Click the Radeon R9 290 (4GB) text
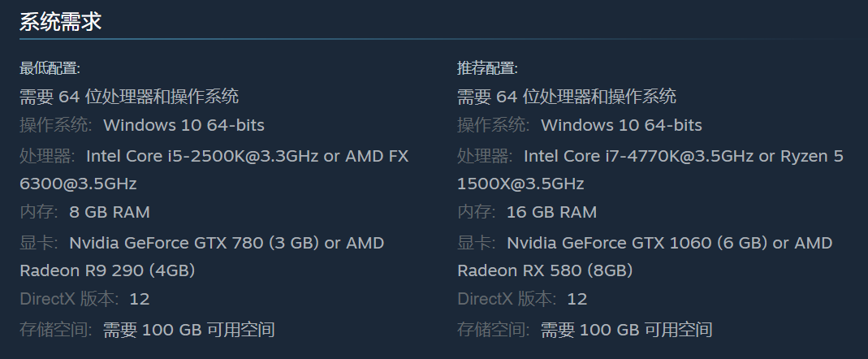 (107, 271)
